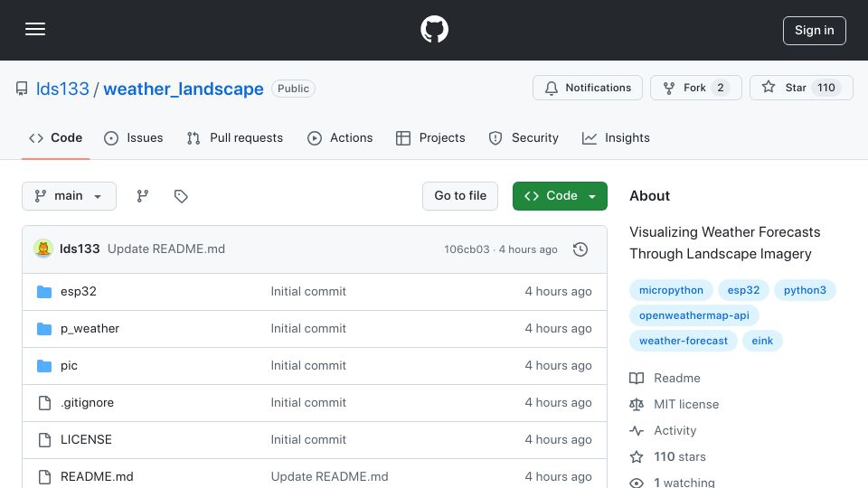Click the fork count 2 badge

tap(721, 88)
